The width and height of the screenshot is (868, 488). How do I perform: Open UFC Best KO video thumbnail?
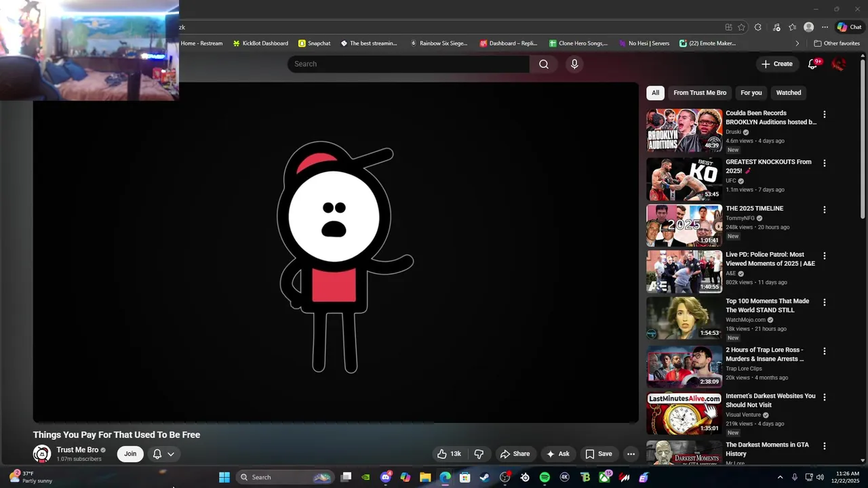coord(684,179)
